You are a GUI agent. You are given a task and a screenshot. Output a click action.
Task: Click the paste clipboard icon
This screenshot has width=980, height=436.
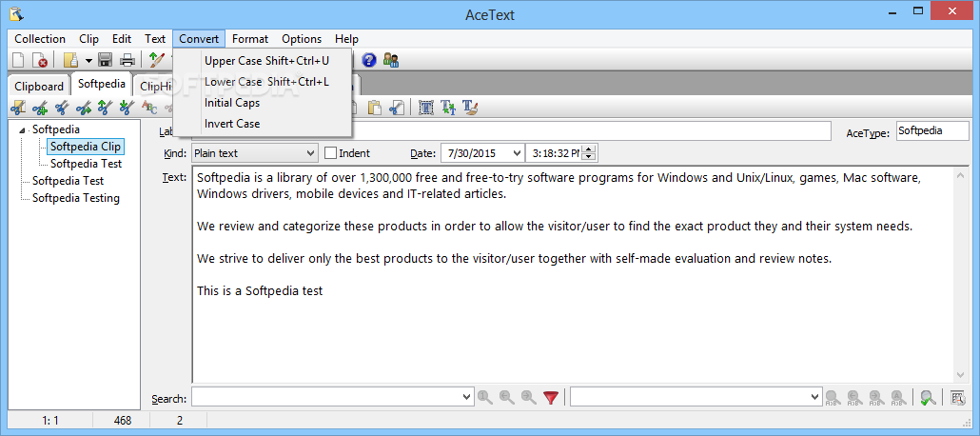coord(374,108)
